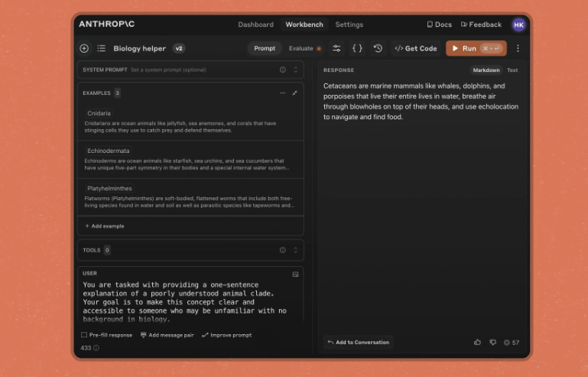588x377 pixels.
Task: Expand the System Prompt section
Action: tap(295, 70)
